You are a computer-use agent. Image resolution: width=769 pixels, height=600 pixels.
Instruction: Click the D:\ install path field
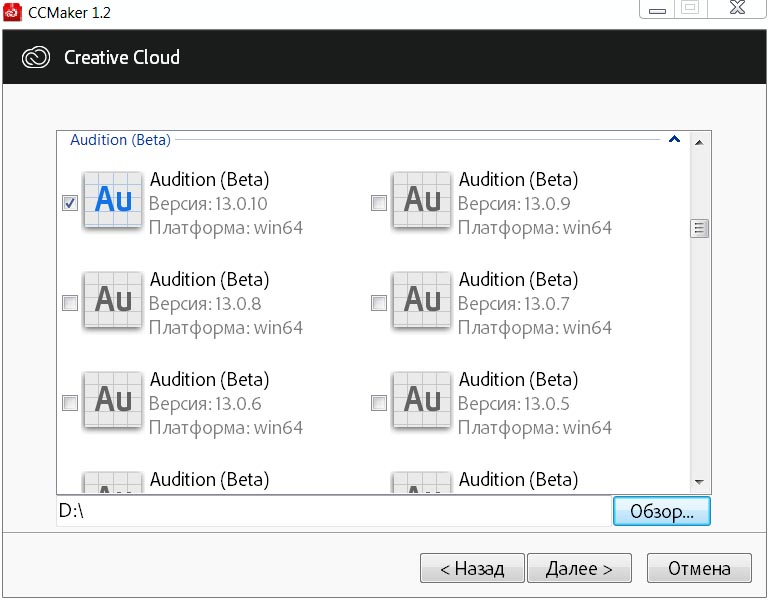[x=334, y=511]
